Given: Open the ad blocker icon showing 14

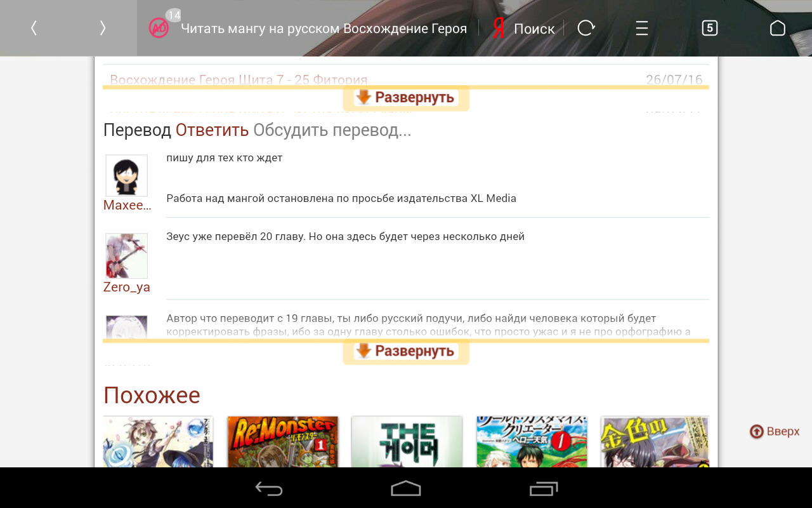Looking at the screenshot, I should (159, 27).
